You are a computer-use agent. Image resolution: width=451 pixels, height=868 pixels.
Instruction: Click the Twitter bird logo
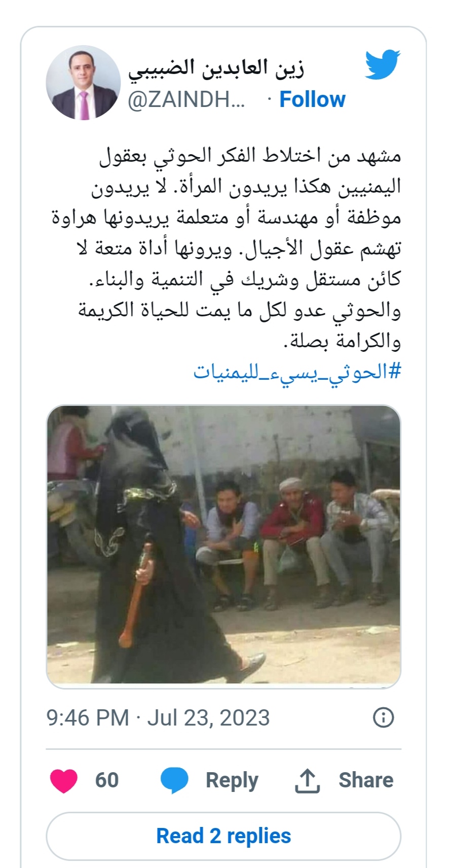pyautogui.click(x=383, y=64)
